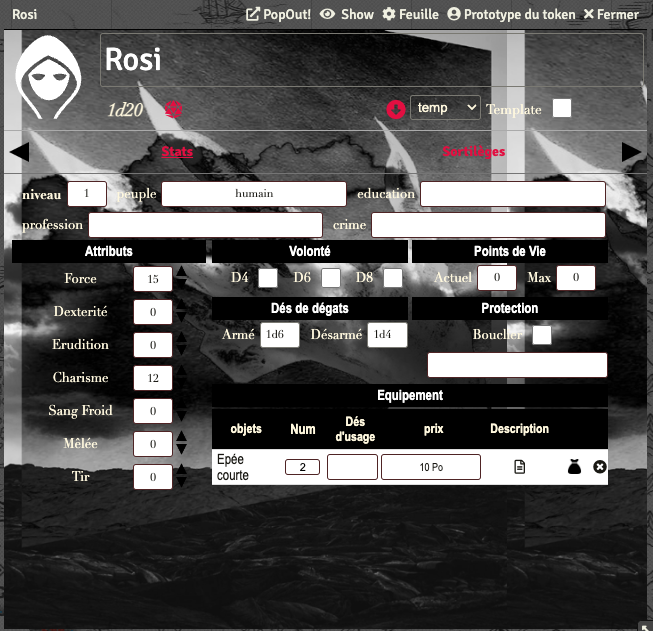653x631 pixels.
Task: Check the D6 Volonté box
Action: [331, 278]
